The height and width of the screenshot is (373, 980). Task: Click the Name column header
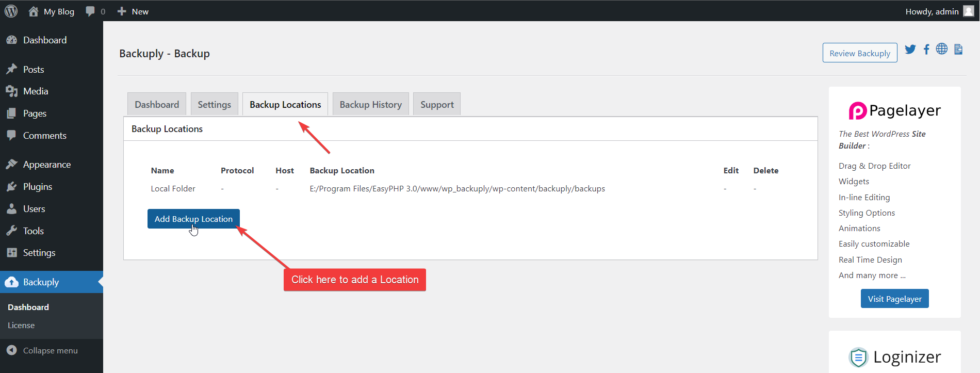coord(162,170)
